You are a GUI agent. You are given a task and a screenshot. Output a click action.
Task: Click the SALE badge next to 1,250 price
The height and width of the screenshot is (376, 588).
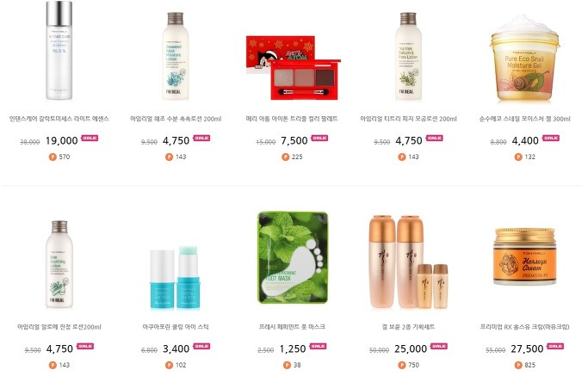click(x=318, y=346)
